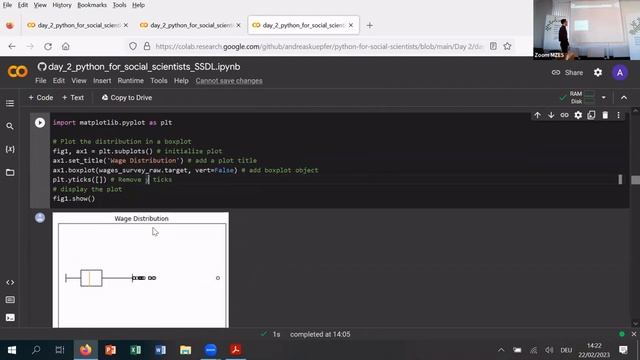The height and width of the screenshot is (360, 640).
Task: Open Zoom from the taskbar
Action: [210, 350]
